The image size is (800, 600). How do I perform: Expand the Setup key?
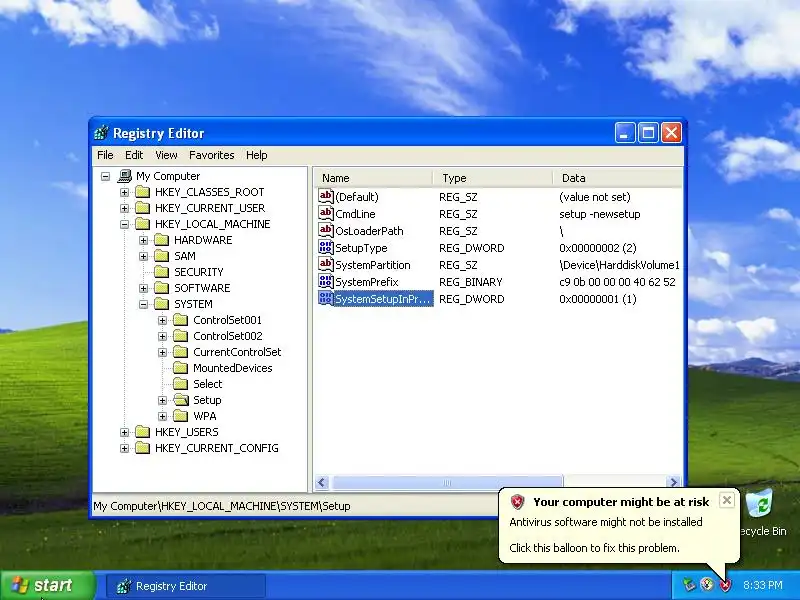tap(162, 401)
